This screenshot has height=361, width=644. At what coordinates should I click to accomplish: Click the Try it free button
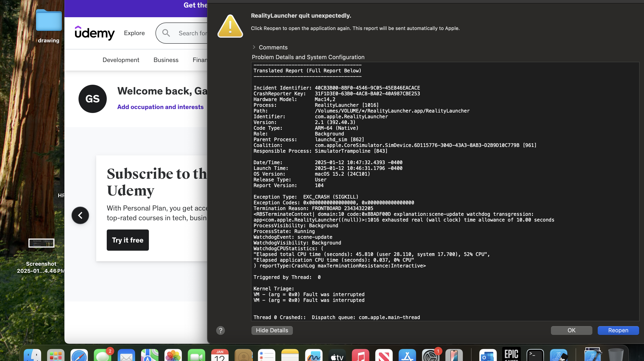pyautogui.click(x=127, y=240)
